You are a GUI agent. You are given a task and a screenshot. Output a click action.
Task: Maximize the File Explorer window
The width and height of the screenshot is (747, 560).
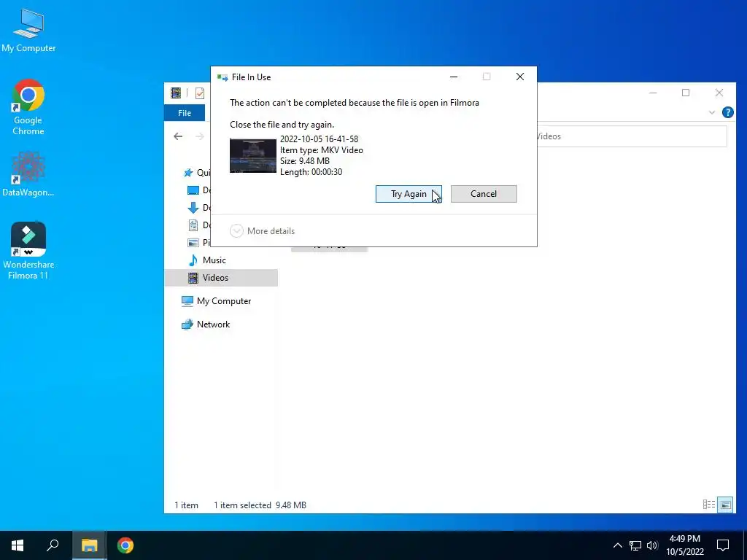pyautogui.click(x=686, y=93)
